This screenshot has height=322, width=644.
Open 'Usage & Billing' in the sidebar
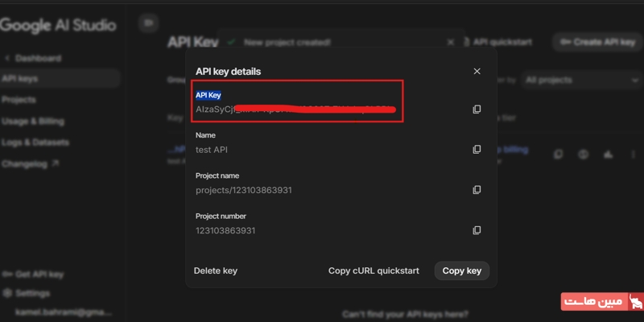pos(33,122)
